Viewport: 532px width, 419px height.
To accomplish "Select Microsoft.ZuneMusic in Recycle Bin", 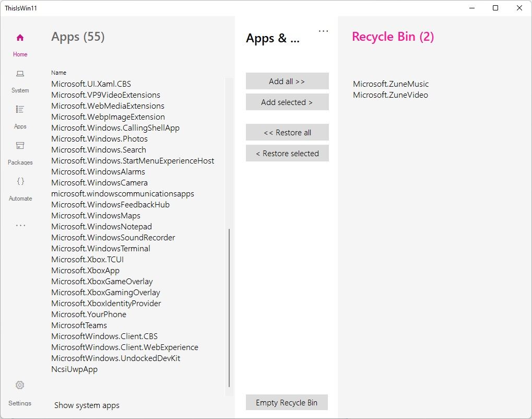I will tap(391, 84).
